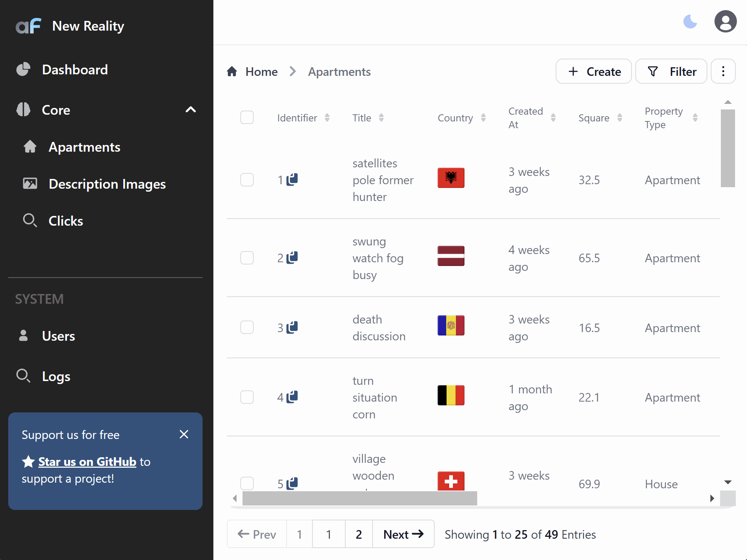Click the aF logo in the sidebar

pos(28,26)
